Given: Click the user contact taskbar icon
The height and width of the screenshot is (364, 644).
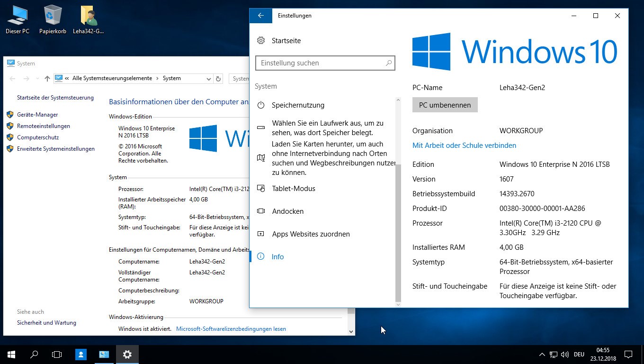Looking at the screenshot, I should (81, 355).
